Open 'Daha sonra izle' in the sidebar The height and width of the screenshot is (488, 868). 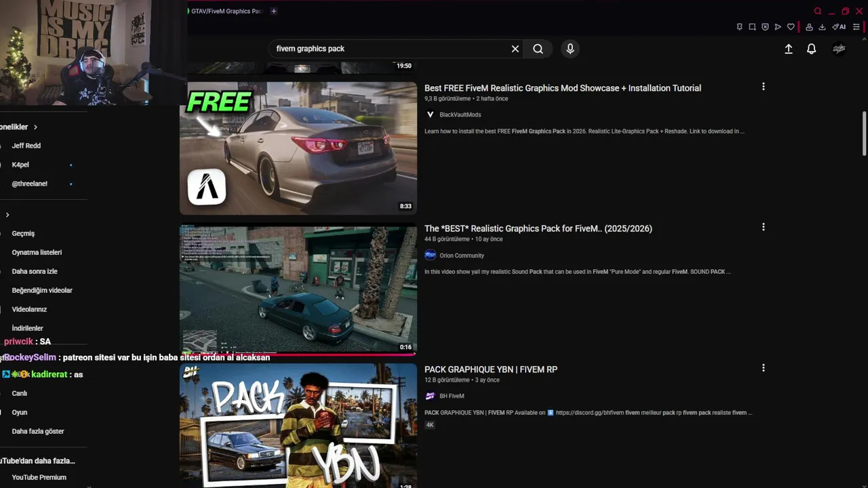pos(35,271)
